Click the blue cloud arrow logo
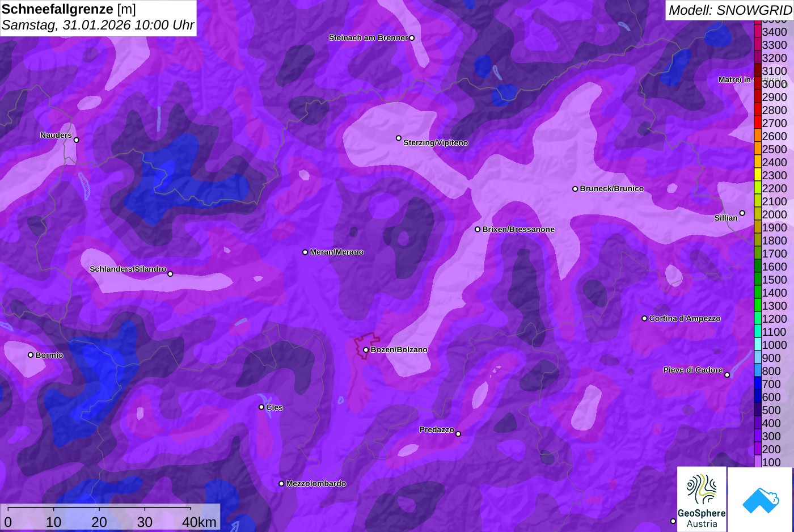Viewport: 794px width, 532px height. pos(761,499)
